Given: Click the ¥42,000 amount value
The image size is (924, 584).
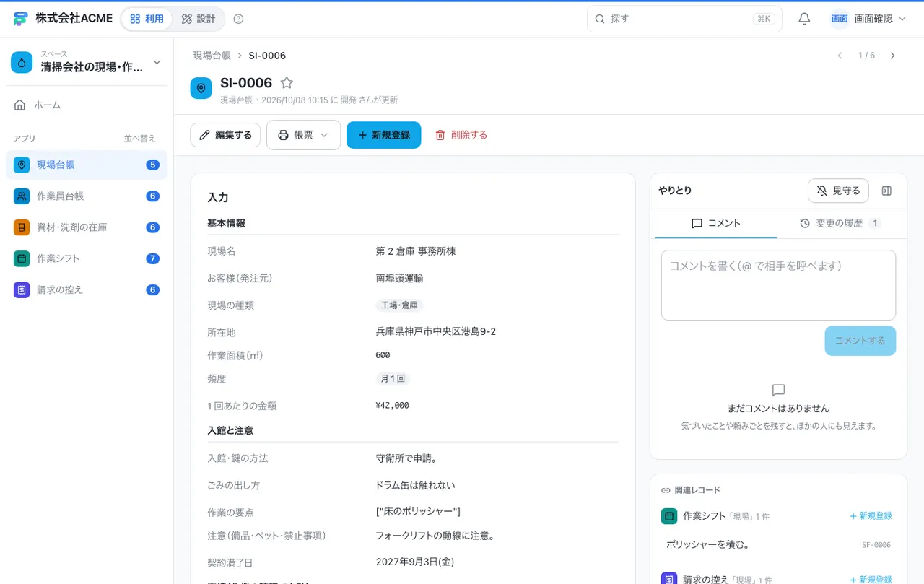Looking at the screenshot, I should (393, 406).
